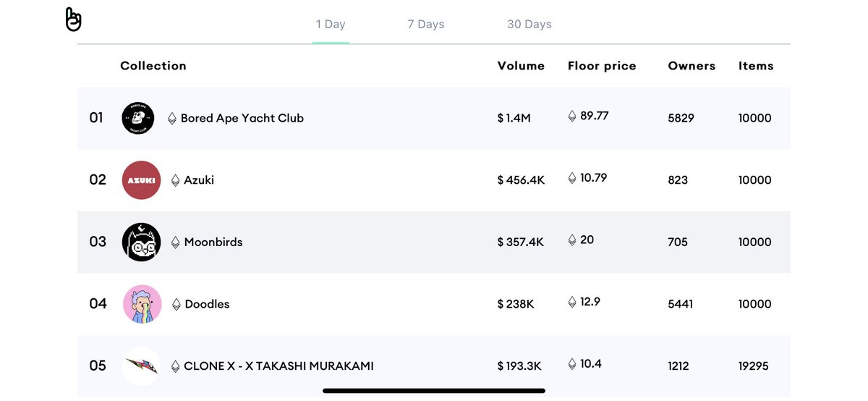Click the Owners column header
This screenshot has width=868, height=401.
692,66
